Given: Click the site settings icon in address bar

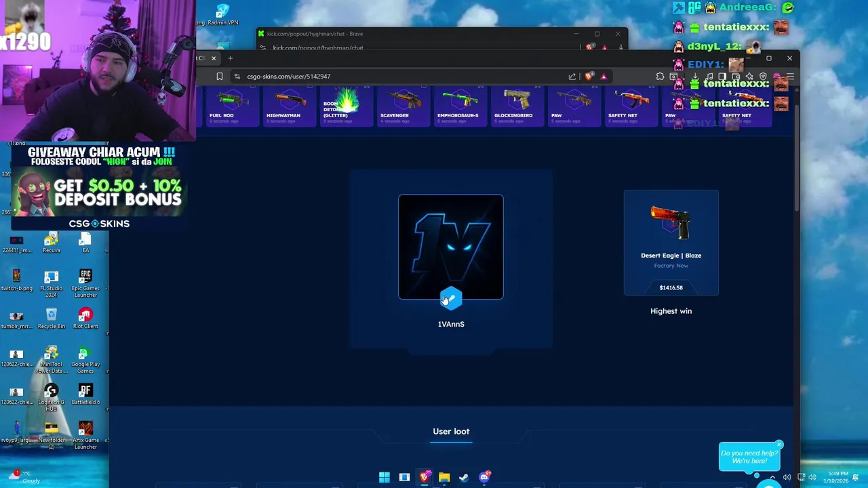Looking at the screenshot, I should (x=237, y=77).
